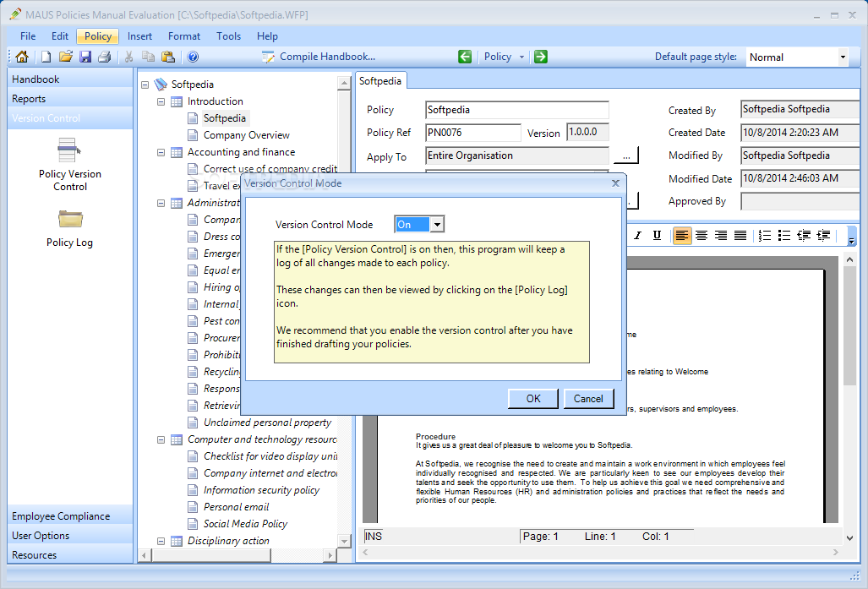The height and width of the screenshot is (589, 868).
Task: Align text right in editor toolbar
Action: [x=721, y=235]
